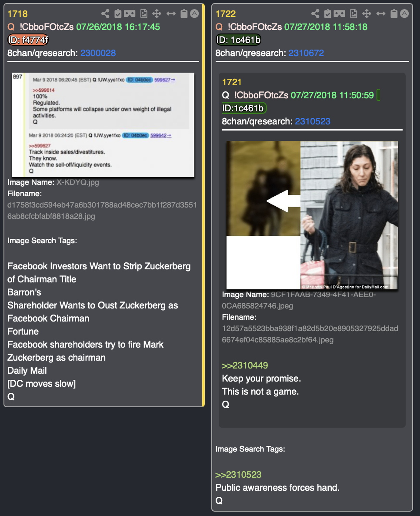420x516 pixels.
Task: Open 8chan/qresearch link 2300028
Action: (98, 53)
